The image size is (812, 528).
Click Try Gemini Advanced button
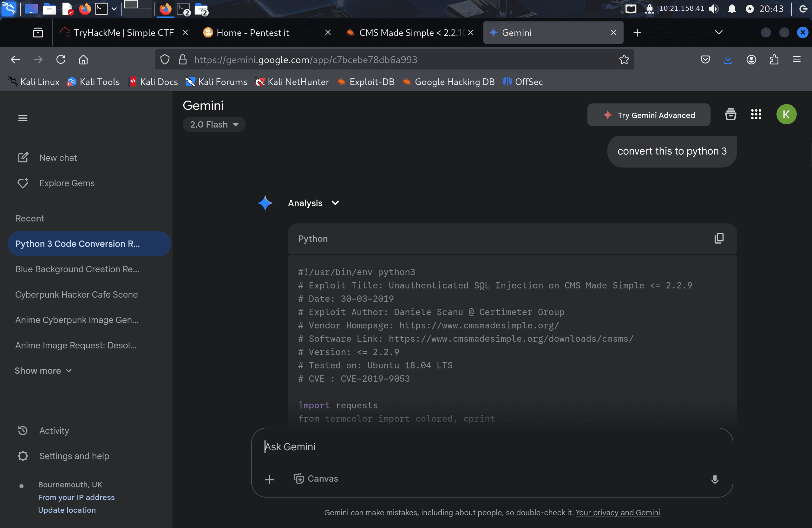(x=649, y=115)
